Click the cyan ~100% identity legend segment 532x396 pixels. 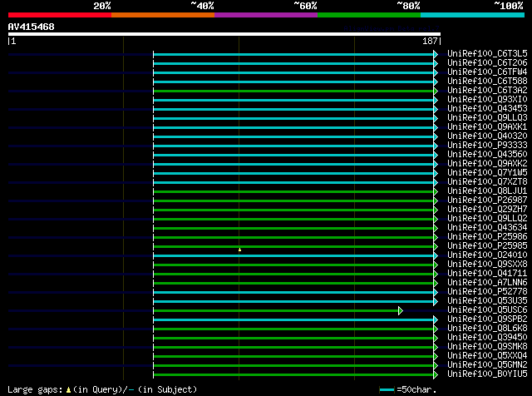[x=473, y=15]
